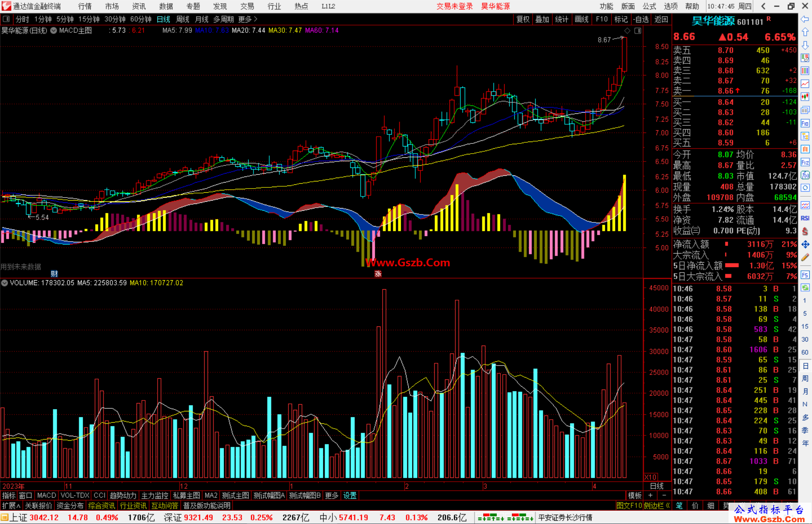
Task: Click the X10 scale label on volume axis
Action: coord(651,477)
